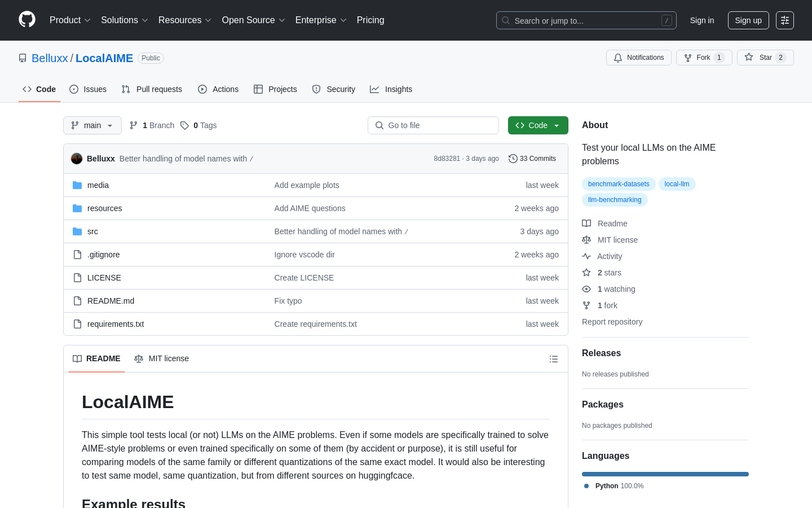
Task: Click the star icon beside 2 stars
Action: click(x=586, y=273)
